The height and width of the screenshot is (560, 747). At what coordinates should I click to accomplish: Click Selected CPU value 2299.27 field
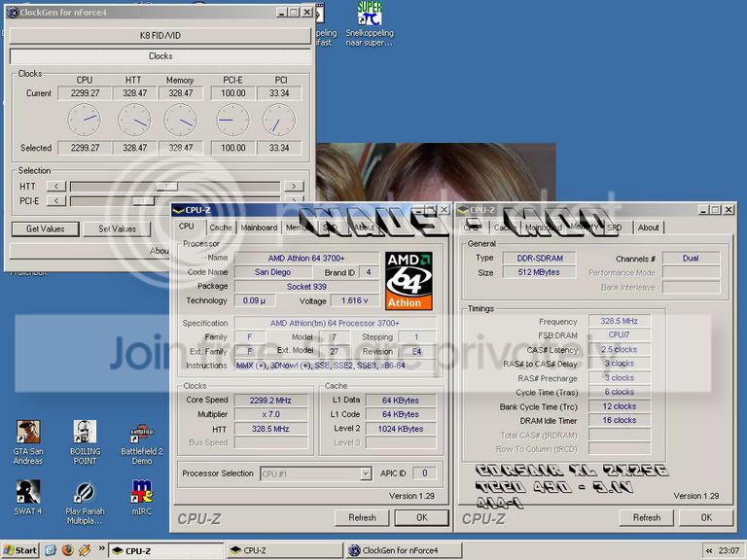pos(85,148)
